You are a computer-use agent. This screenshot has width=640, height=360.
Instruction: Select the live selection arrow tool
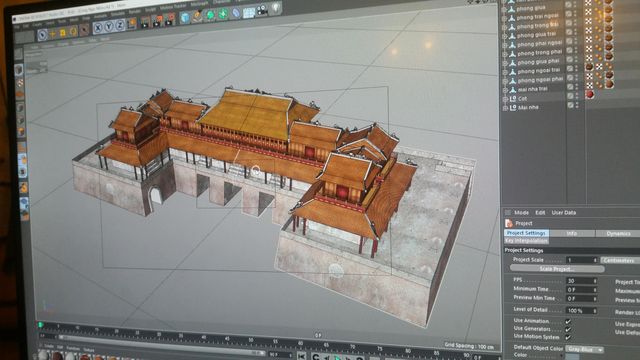point(42,35)
